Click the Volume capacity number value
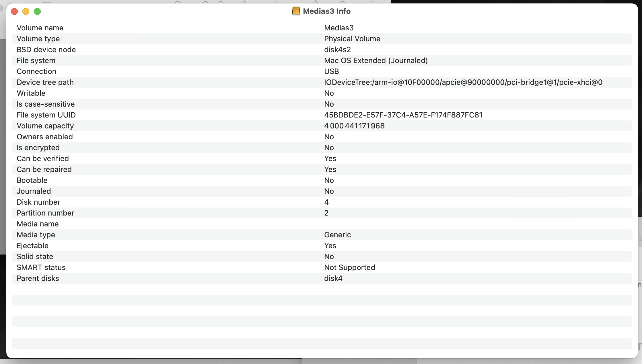The height and width of the screenshot is (364, 642). coord(354,126)
